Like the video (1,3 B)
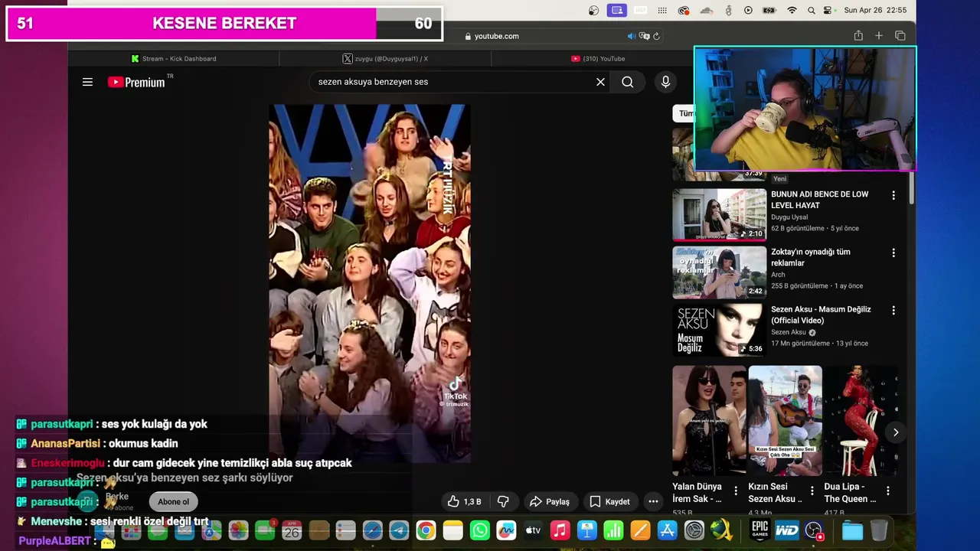 click(x=464, y=501)
